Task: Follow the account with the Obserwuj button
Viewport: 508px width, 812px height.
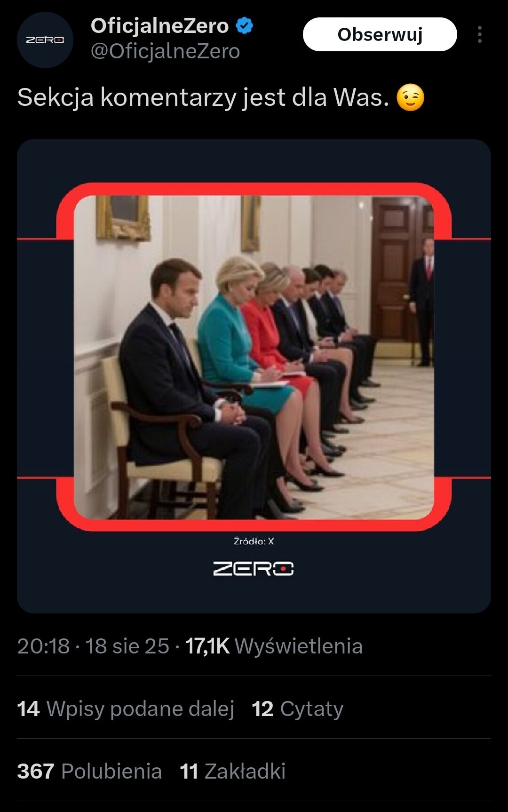Action: tap(380, 34)
